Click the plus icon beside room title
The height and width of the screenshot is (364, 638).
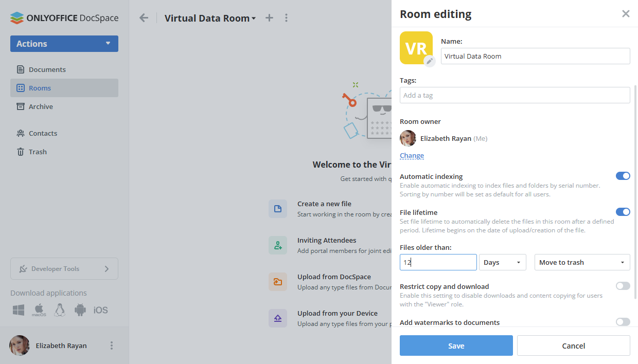coord(269,18)
